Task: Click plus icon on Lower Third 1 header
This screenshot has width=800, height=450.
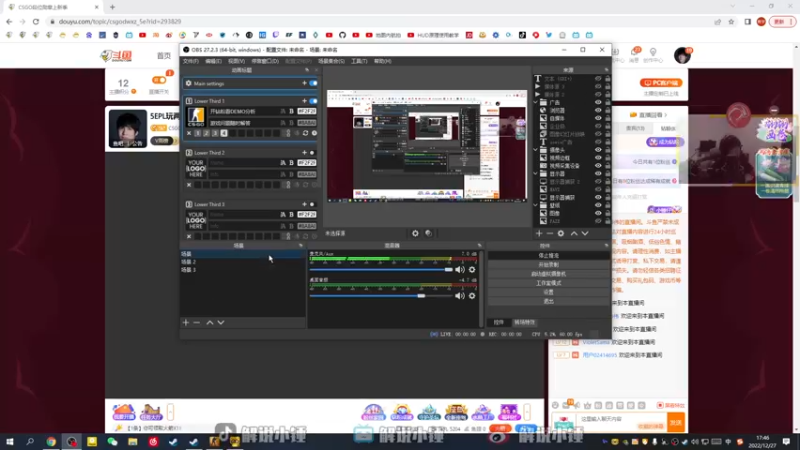Action: pyautogui.click(x=304, y=101)
